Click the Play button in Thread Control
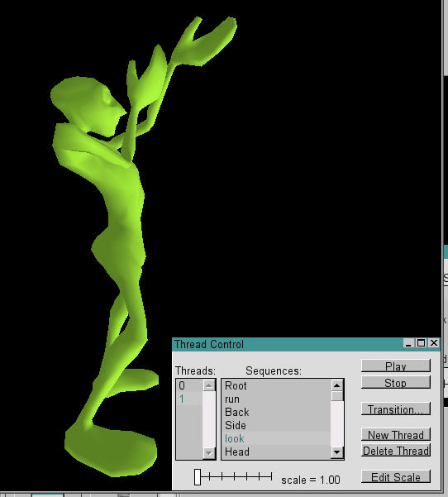This screenshot has width=448, height=497. tap(396, 366)
